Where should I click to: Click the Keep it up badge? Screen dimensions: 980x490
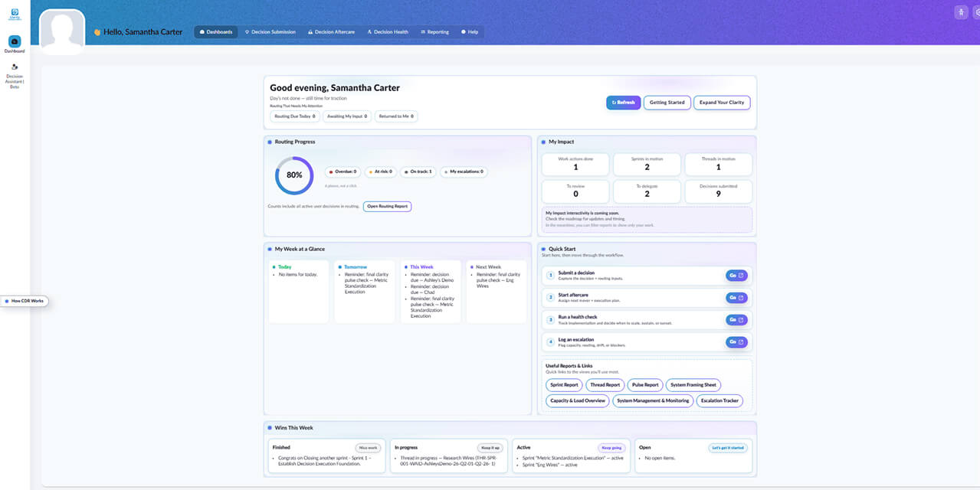tap(490, 447)
